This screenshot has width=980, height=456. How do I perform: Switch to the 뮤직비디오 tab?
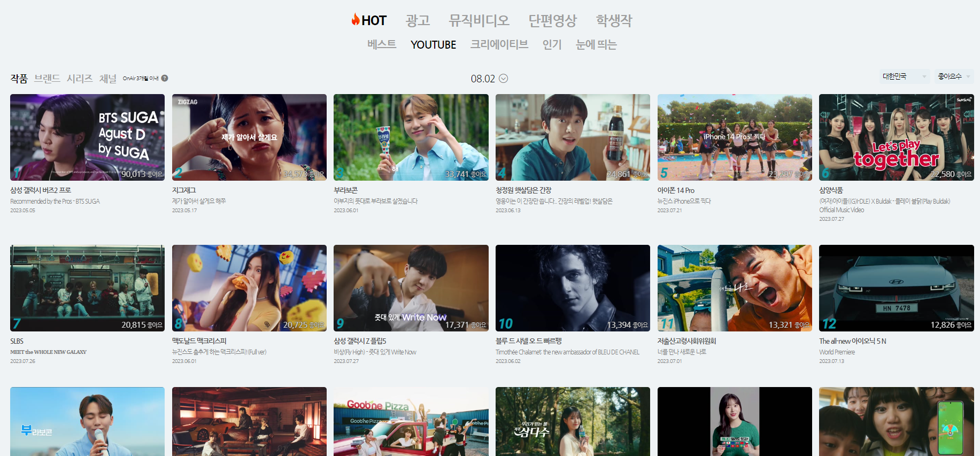(479, 20)
